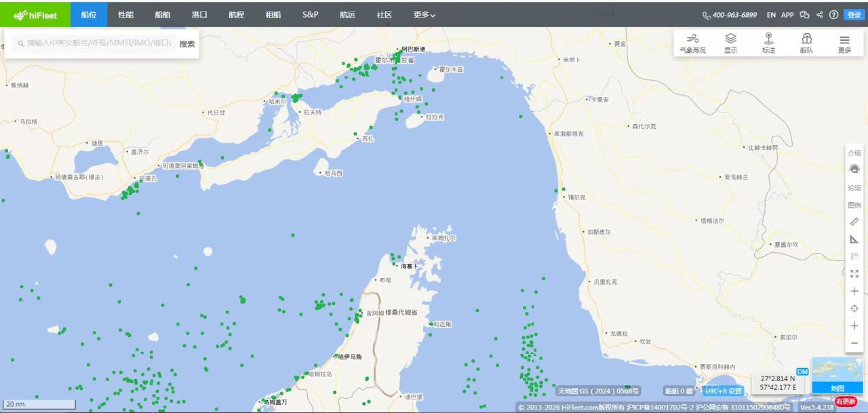Viewport: 868px width, 413px height.
Task: Toggle fullscreen with the expand arrows icon
Action: point(854,273)
